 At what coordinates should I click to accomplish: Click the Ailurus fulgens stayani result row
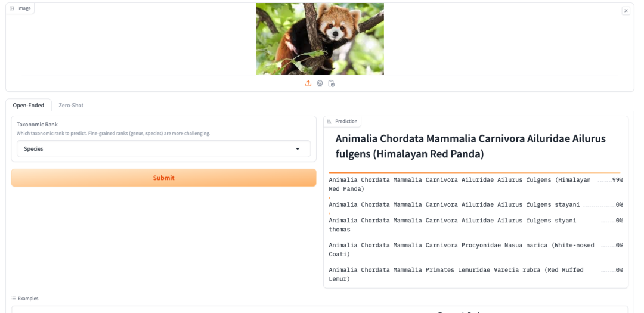(476, 204)
